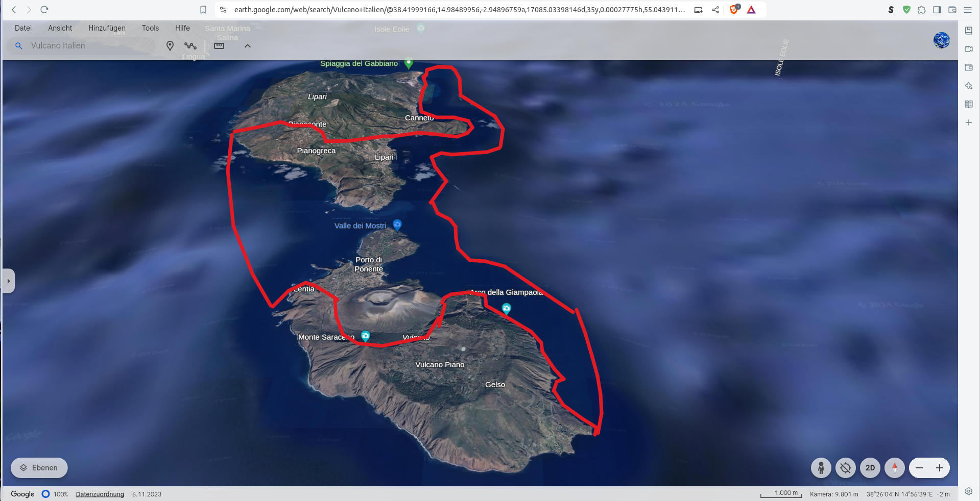Open the sidebar Leo AI star icon

coord(969,86)
